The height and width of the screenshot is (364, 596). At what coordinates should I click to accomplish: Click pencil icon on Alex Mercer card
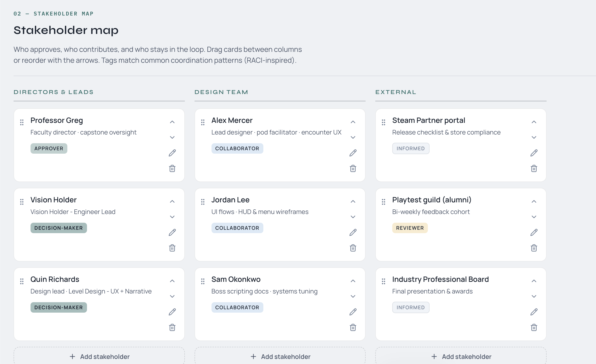(x=353, y=153)
